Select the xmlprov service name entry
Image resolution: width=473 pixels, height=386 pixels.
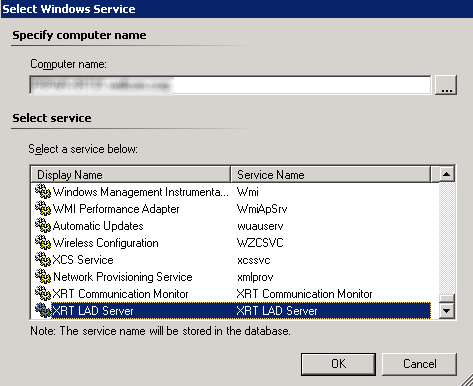pos(255,277)
